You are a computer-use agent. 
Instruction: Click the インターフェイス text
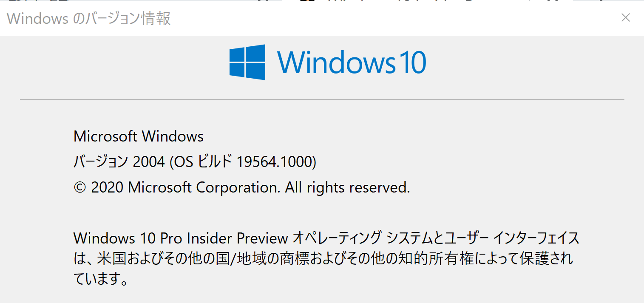(x=536, y=238)
